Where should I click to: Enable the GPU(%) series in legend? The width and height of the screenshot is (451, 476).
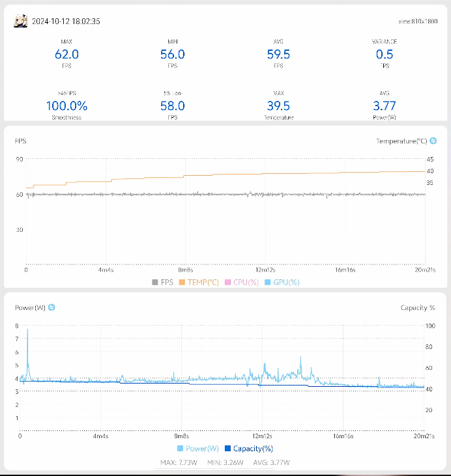pos(282,282)
